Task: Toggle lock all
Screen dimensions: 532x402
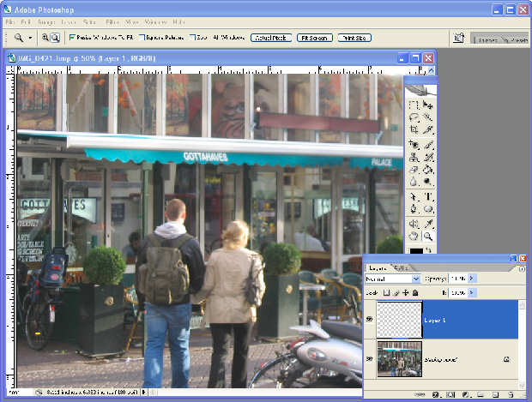Action: point(415,292)
